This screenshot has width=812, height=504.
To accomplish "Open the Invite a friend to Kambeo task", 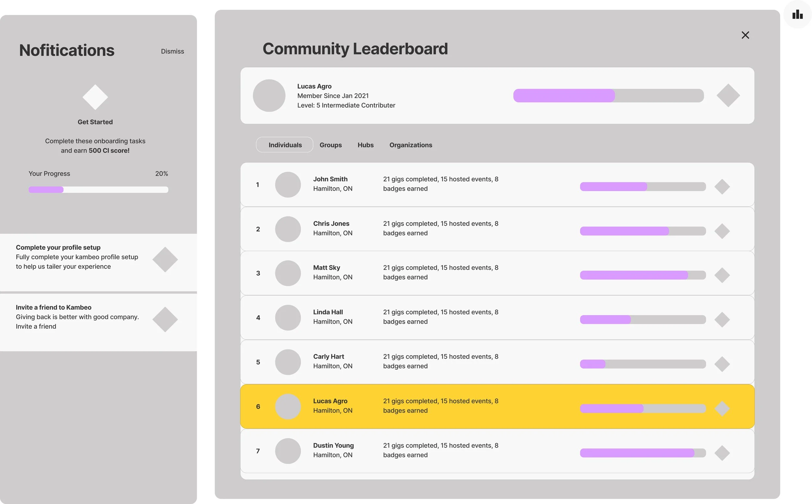I will (53, 307).
